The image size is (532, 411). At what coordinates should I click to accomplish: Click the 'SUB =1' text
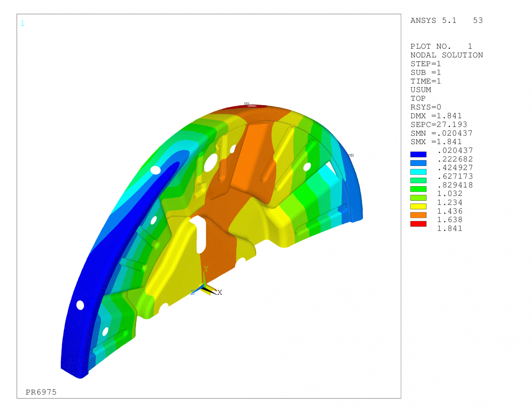(426, 72)
